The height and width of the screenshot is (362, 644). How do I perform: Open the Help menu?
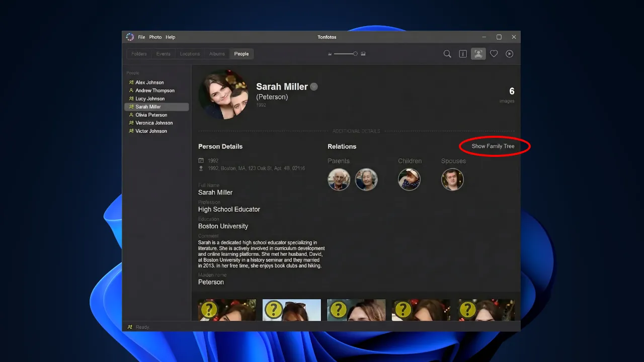pos(171,37)
